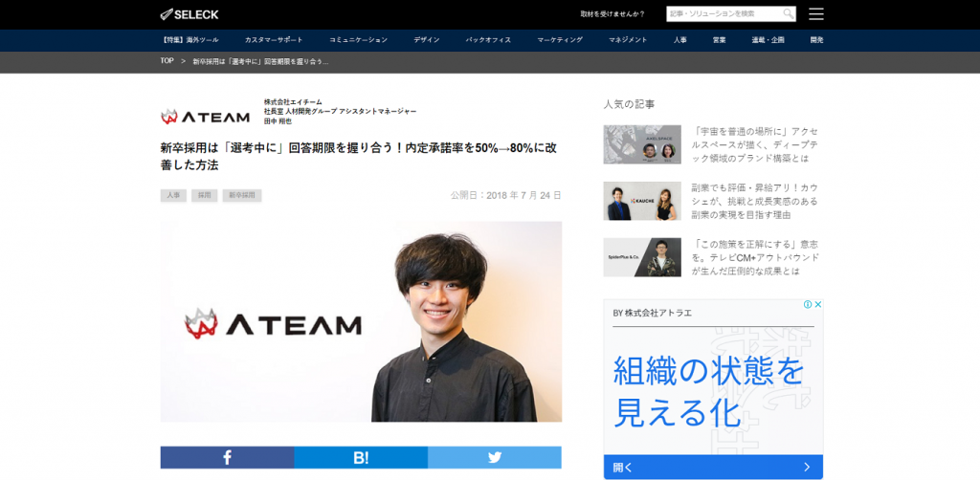Screen dimensions: 980x480
Task: Click the ad info icon
Action: click(808, 305)
